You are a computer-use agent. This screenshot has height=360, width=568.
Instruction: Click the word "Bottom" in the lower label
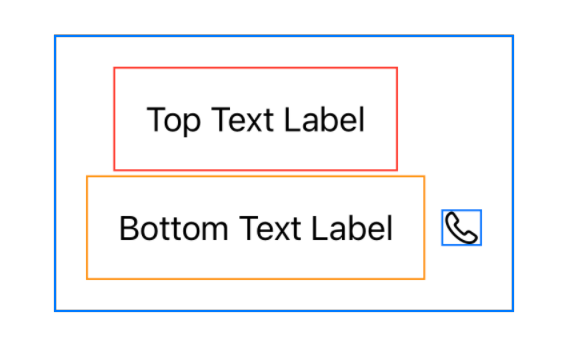174,228
